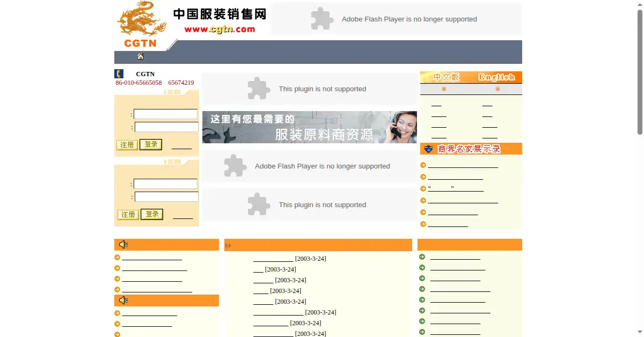This screenshot has width=644, height=337.
Task: Click underlined link beside lower 登录 button
Action: 183,216
